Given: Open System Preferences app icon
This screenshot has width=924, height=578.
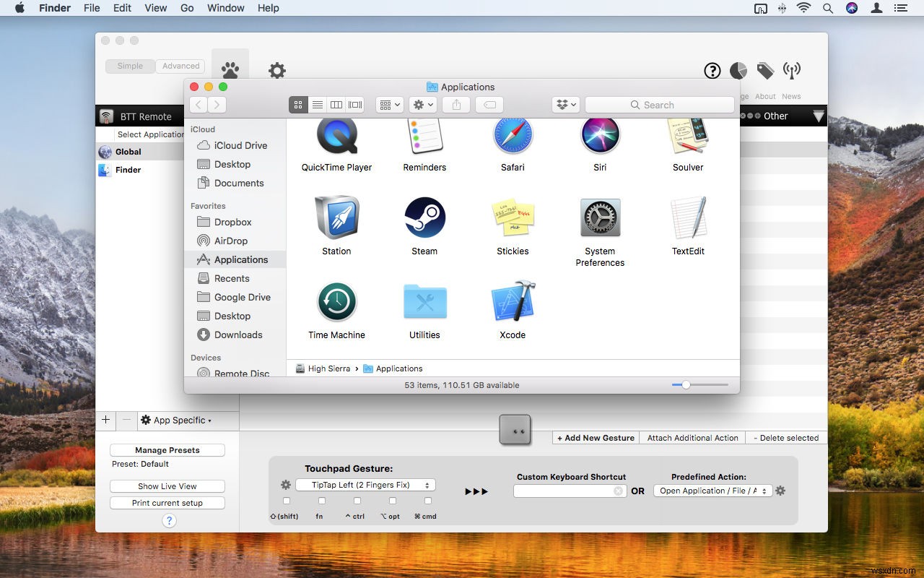Looking at the screenshot, I should pyautogui.click(x=600, y=217).
